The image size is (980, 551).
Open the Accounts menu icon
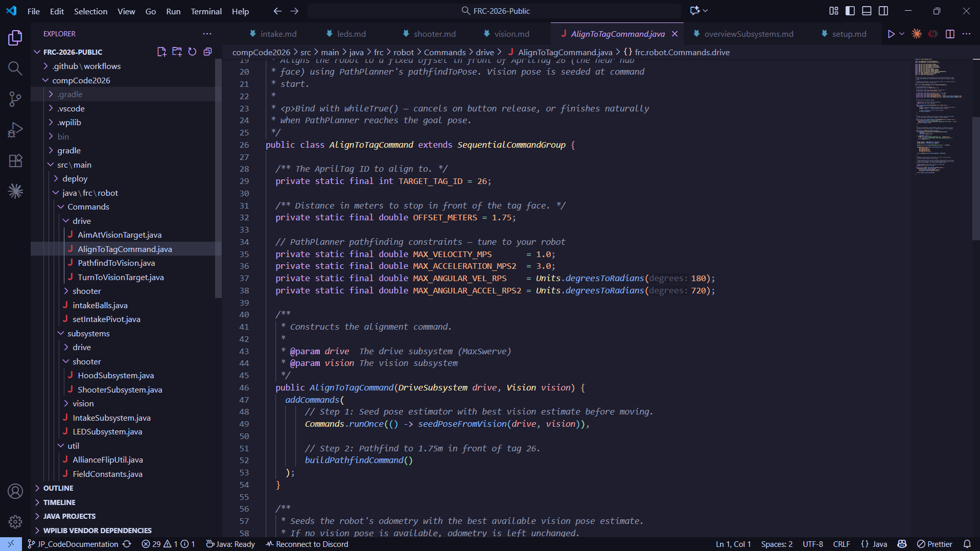point(15,491)
